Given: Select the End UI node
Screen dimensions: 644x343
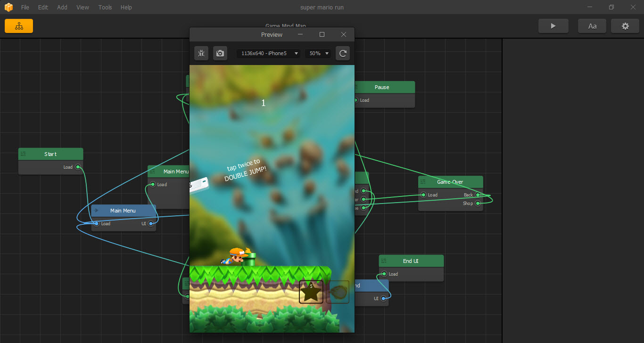Looking at the screenshot, I should pos(411,261).
